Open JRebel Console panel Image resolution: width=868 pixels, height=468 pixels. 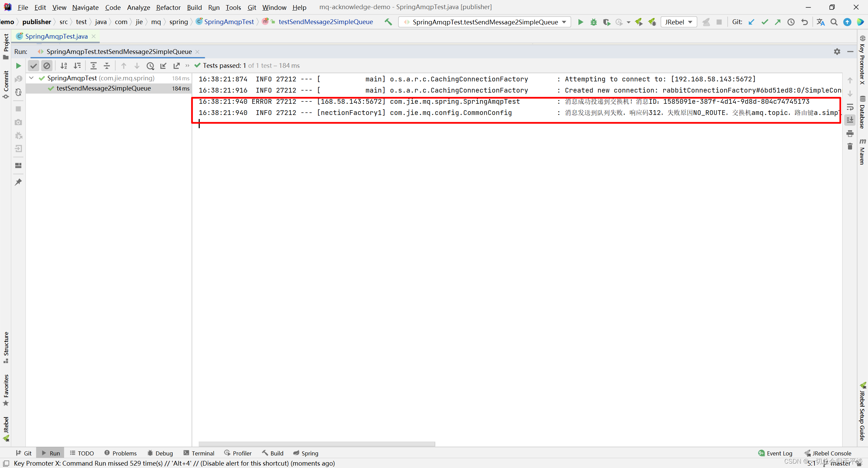828,453
